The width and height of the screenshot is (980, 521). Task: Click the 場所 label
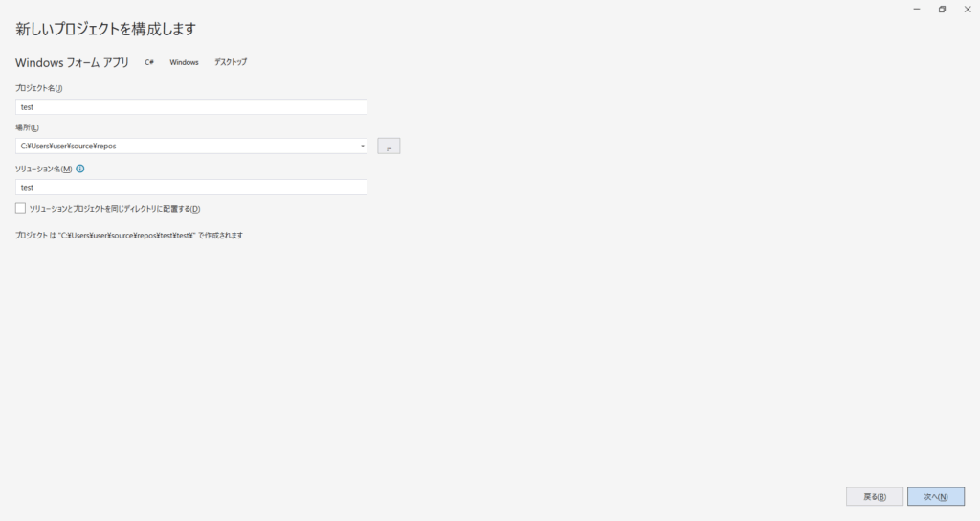pyautogui.click(x=28, y=127)
